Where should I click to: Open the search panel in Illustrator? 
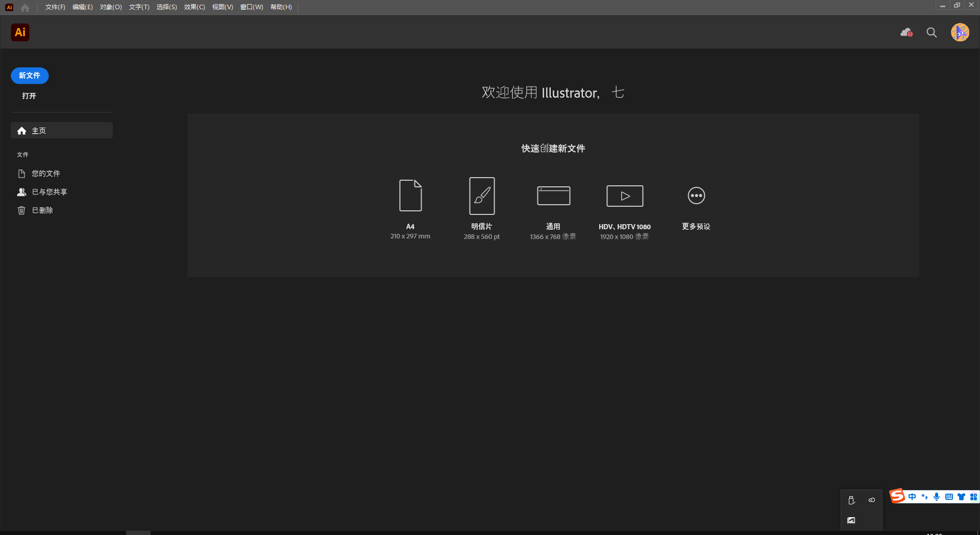(931, 32)
